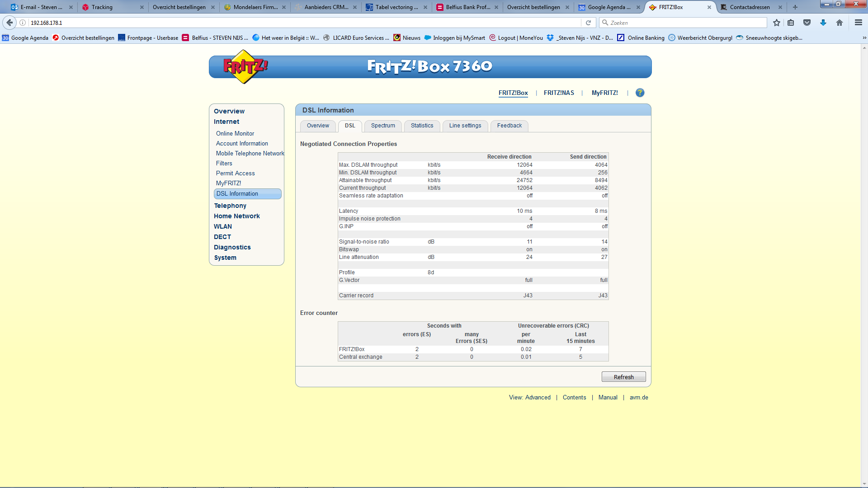Show more bookmarks overflow chevron
Screen dimensions: 868x488
(864, 38)
